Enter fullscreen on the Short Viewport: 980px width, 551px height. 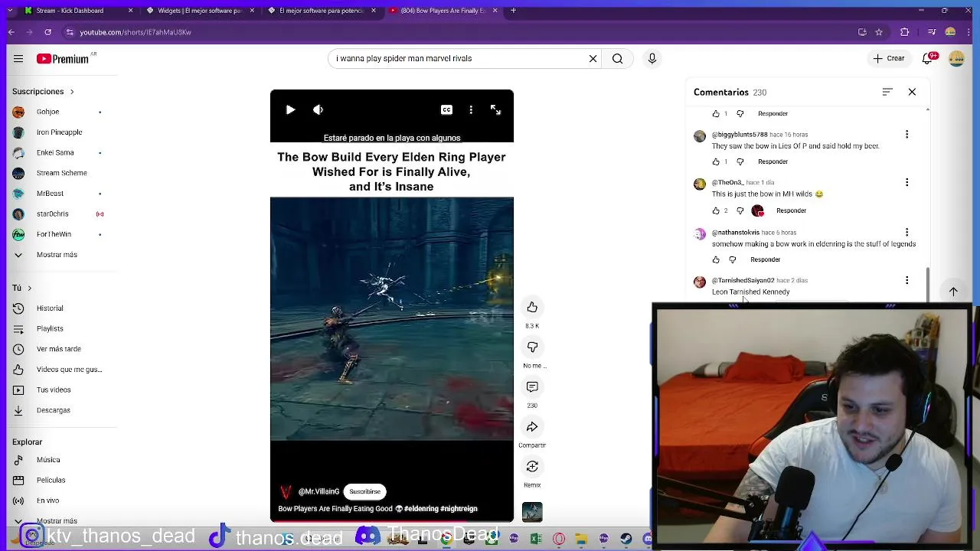tap(495, 109)
